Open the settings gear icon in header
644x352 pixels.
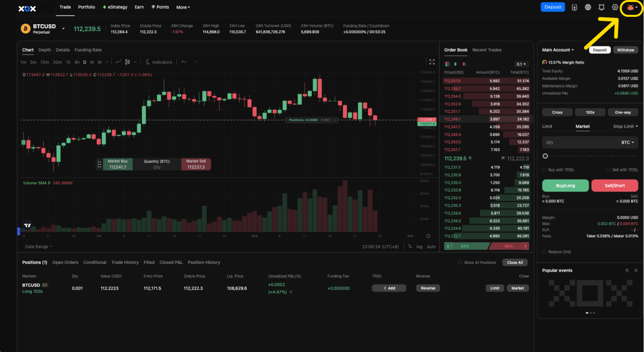point(615,7)
